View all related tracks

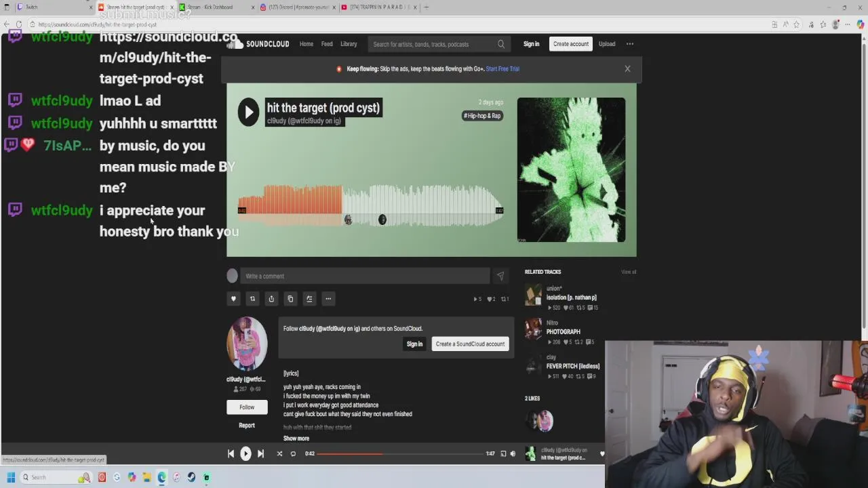point(629,272)
